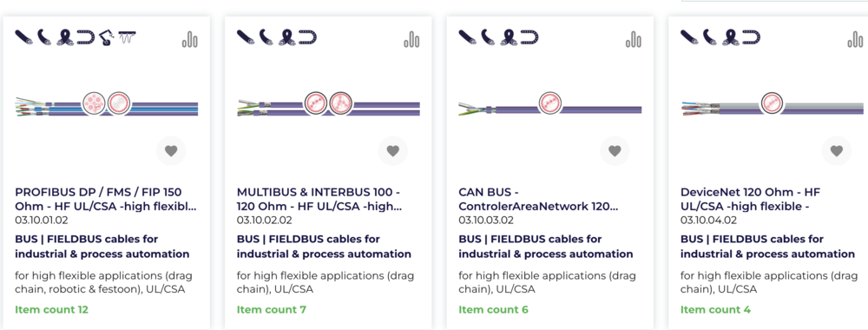This screenshot has width=868, height=330.
Task: Click first cable icon on CAN BUS card
Action: coord(468,37)
